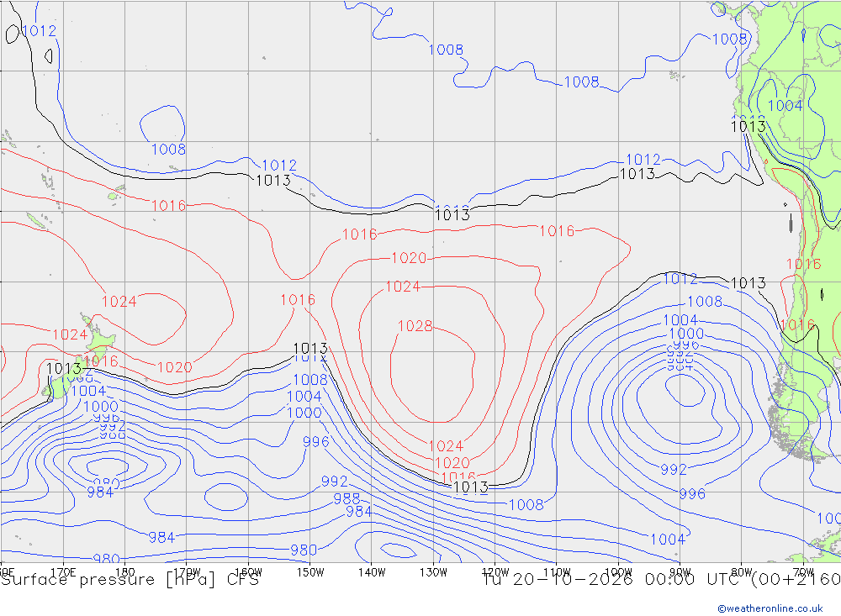Open the weatheronline.co.uk copyright link
This screenshot has width=841, height=616.
coord(770,608)
